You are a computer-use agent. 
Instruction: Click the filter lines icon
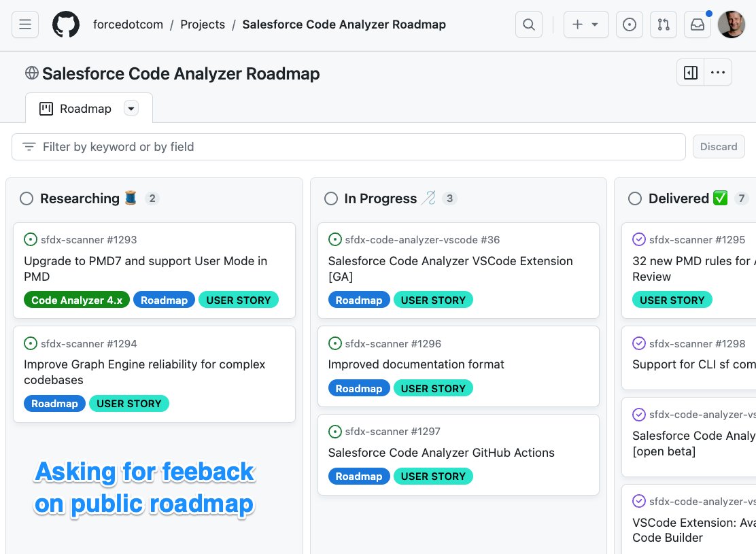pos(29,147)
